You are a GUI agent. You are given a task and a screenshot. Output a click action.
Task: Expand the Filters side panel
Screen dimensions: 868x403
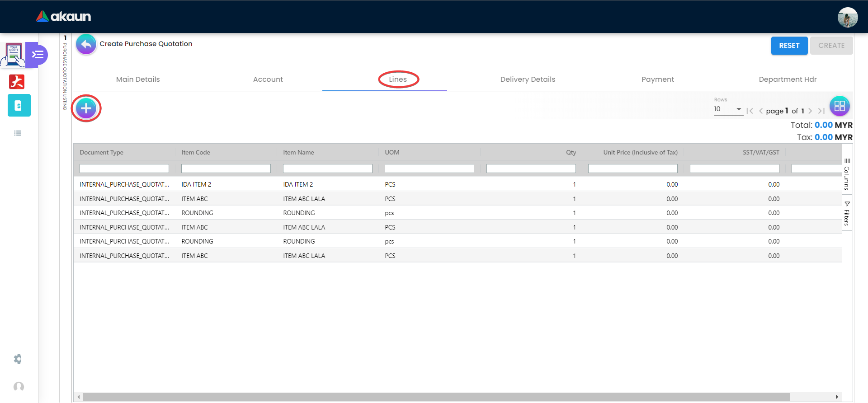[x=847, y=213]
